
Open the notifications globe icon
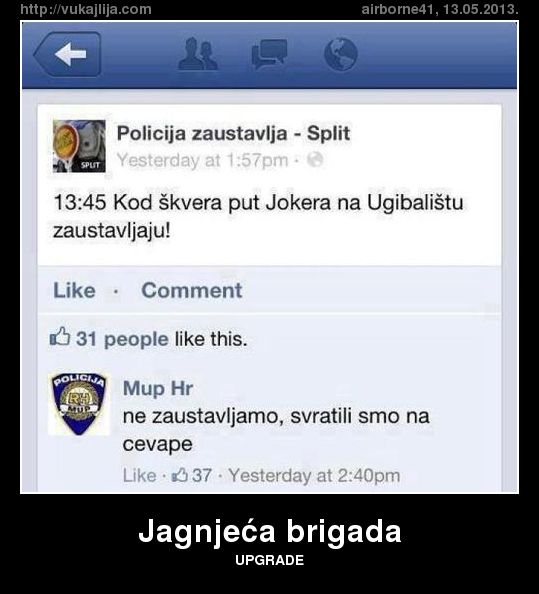pos(341,54)
